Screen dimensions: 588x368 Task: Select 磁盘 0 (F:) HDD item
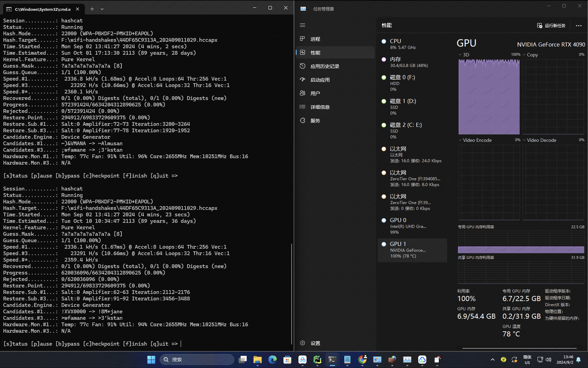pyautogui.click(x=412, y=83)
